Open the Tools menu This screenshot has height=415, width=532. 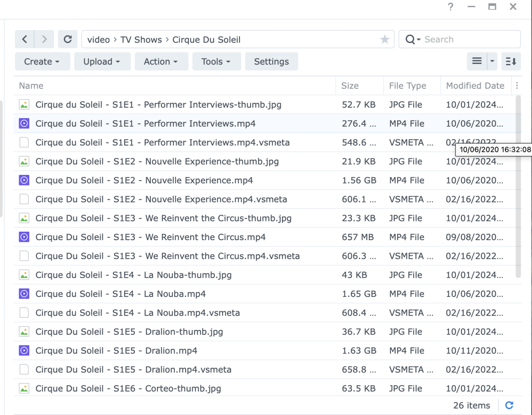pos(216,61)
